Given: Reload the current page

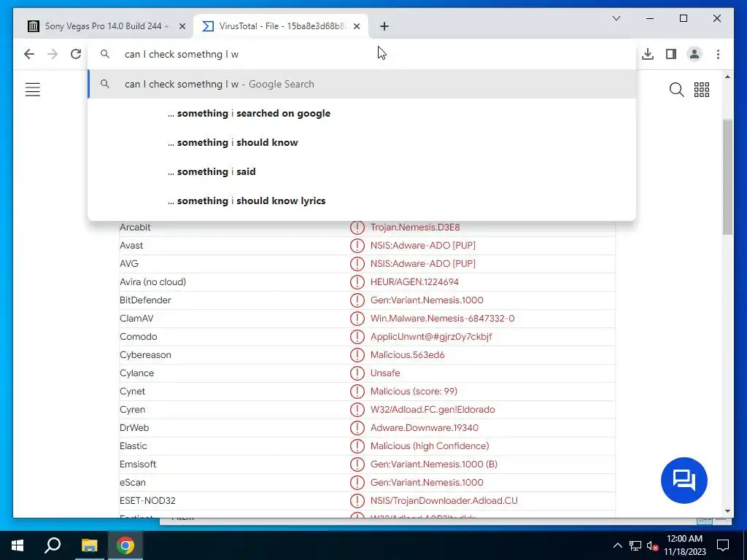Looking at the screenshot, I should pyautogui.click(x=76, y=54).
